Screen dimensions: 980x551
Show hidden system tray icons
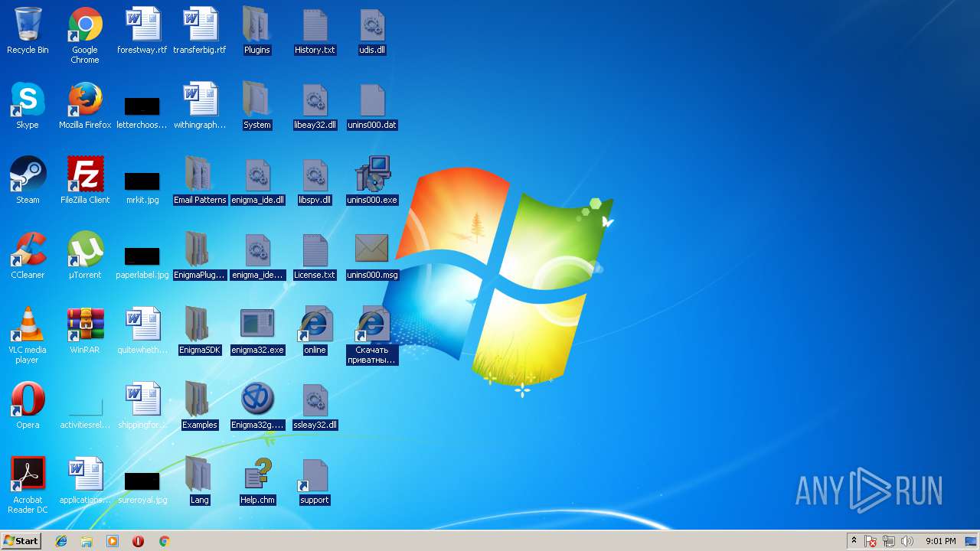(854, 541)
